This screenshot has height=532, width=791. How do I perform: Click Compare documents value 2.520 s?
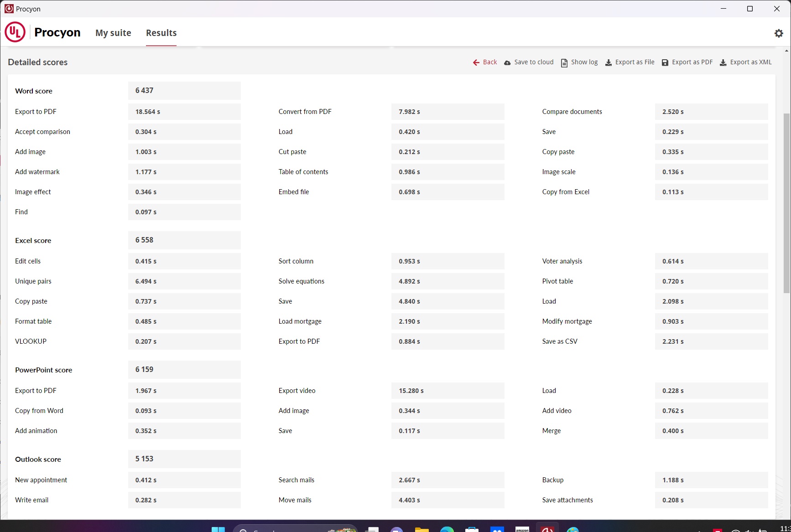[712, 112]
